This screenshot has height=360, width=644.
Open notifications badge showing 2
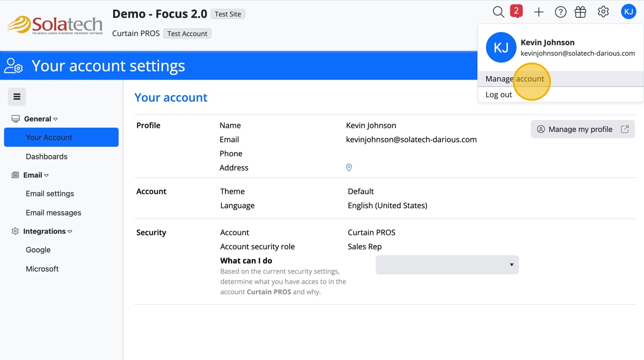(516, 11)
